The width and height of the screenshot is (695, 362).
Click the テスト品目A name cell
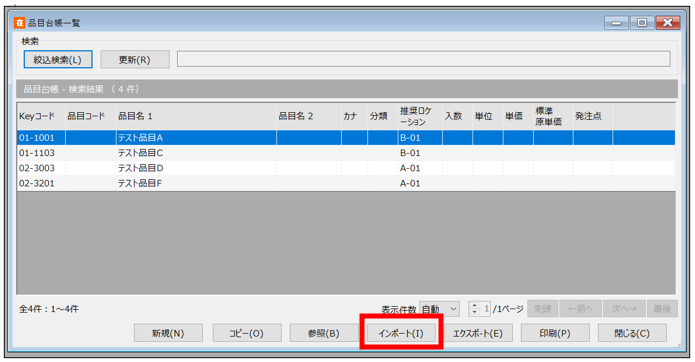[196, 138]
